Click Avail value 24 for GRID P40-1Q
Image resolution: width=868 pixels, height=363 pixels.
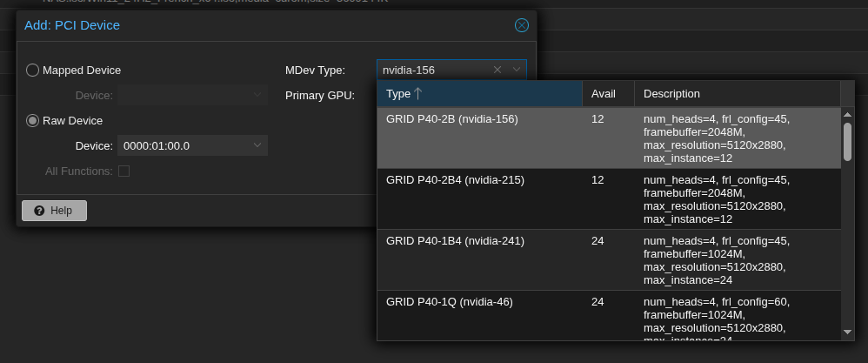click(x=598, y=302)
